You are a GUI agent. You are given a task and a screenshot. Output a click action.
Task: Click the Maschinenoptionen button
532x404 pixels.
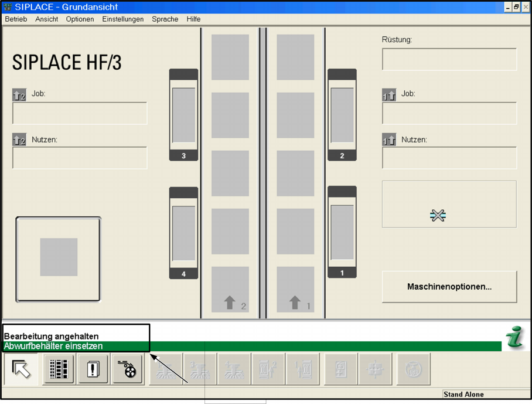449,287
